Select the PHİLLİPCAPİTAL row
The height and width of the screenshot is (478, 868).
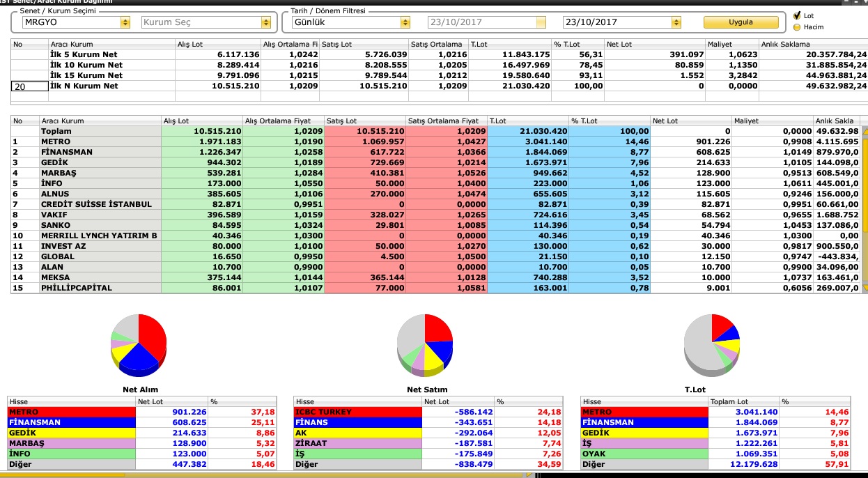coord(435,288)
